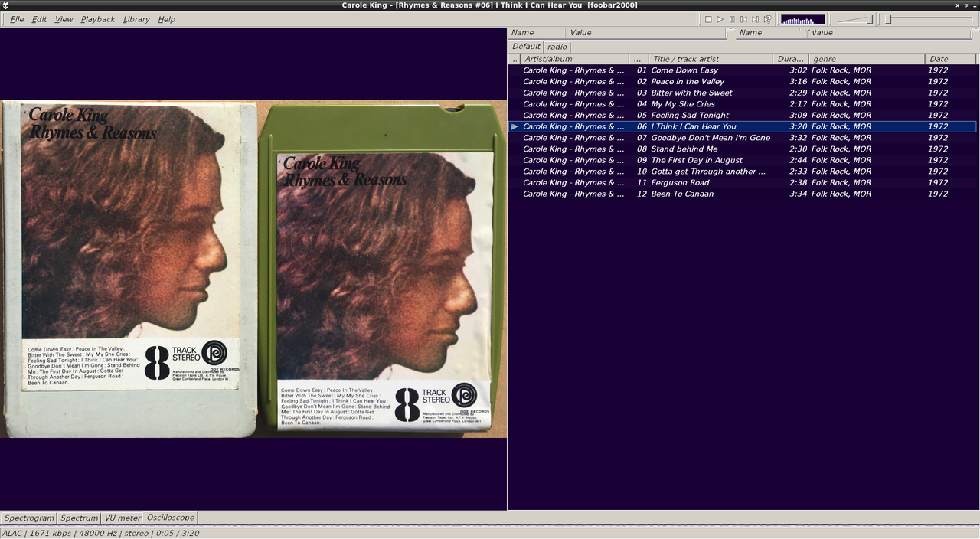Viewport: 980px width, 539px height.
Task: Sort by Date column header
Action: [951, 59]
